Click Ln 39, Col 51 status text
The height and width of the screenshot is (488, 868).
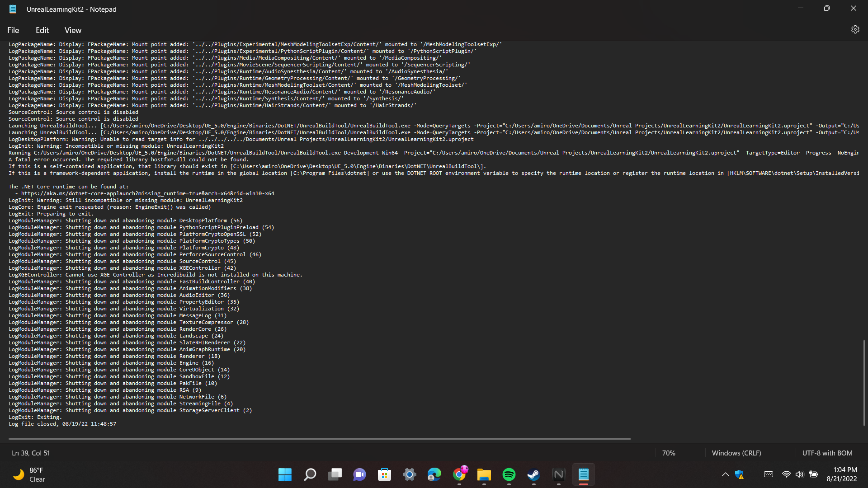31,453
